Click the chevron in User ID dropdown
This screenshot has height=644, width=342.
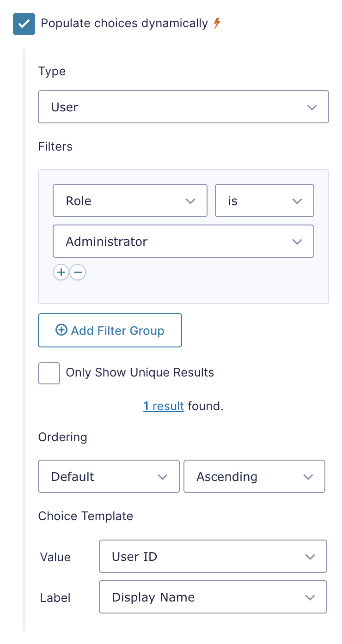(x=310, y=557)
